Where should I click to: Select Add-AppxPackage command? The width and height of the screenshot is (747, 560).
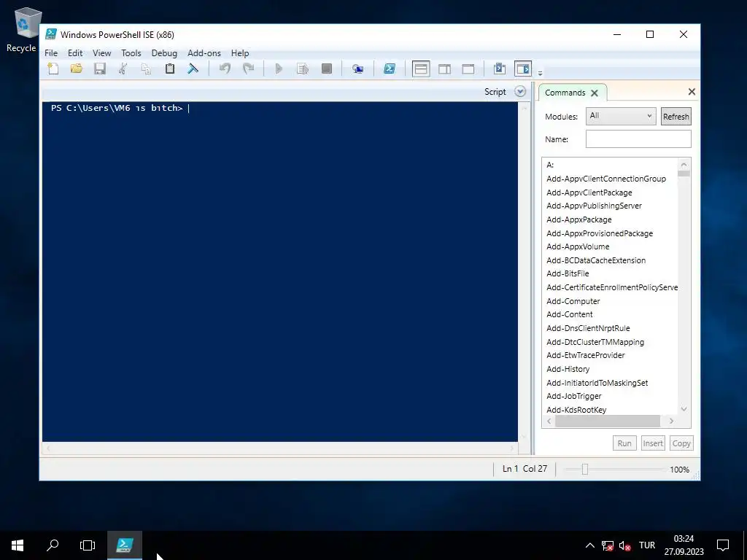578,219
